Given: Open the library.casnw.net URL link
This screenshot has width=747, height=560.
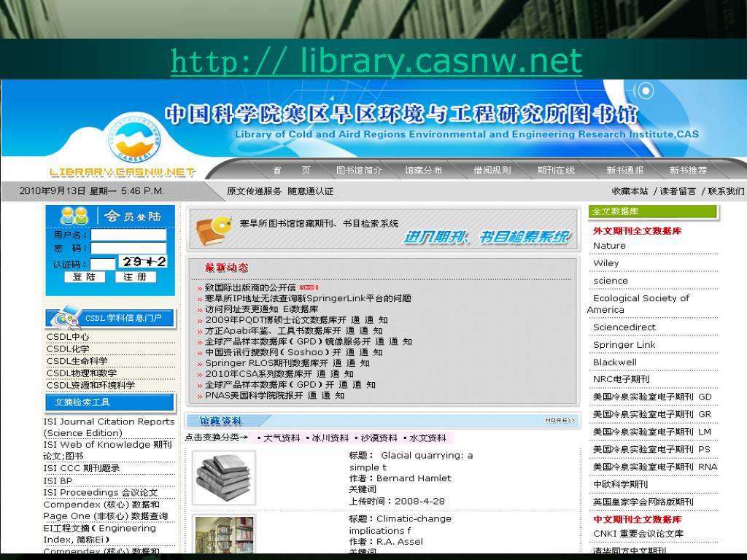Looking at the screenshot, I should (376, 61).
